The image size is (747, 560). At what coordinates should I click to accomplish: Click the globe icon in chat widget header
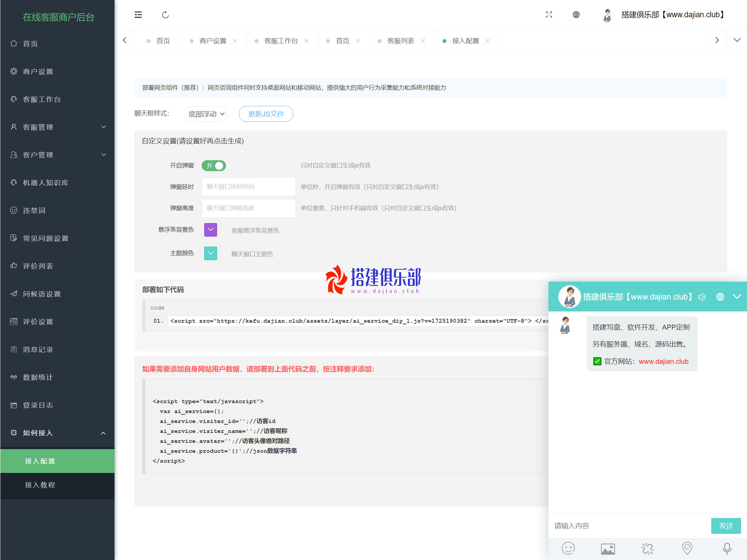pyautogui.click(x=720, y=297)
